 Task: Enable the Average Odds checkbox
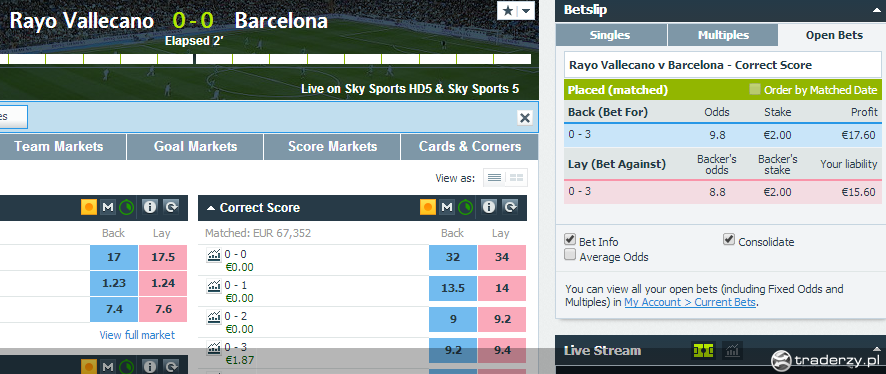tap(570, 255)
